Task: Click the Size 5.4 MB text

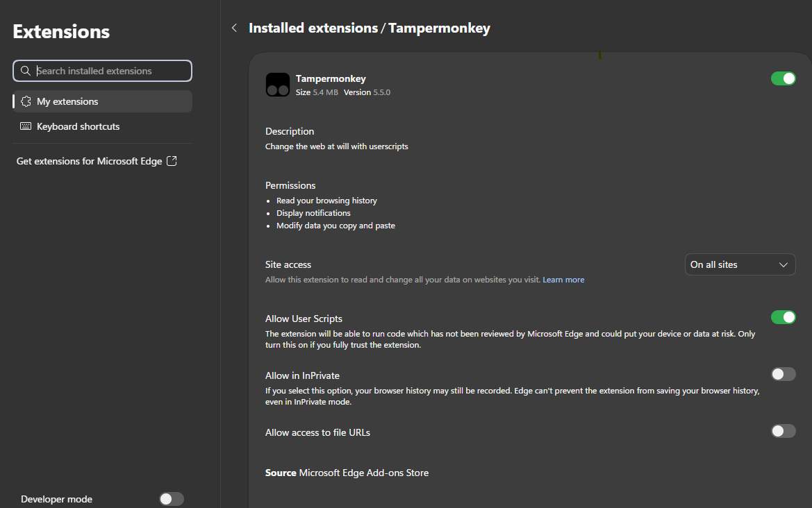Action: click(317, 92)
